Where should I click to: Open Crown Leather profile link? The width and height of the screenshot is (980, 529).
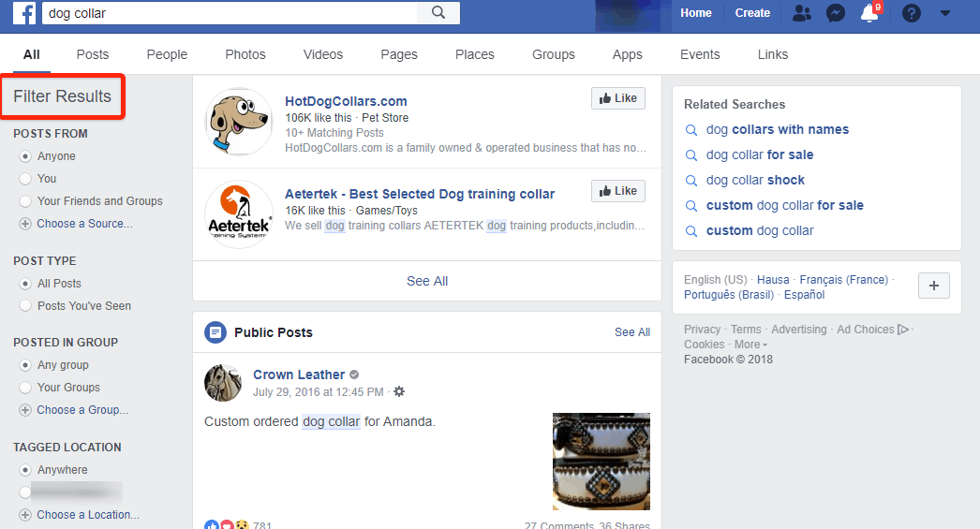coord(299,375)
